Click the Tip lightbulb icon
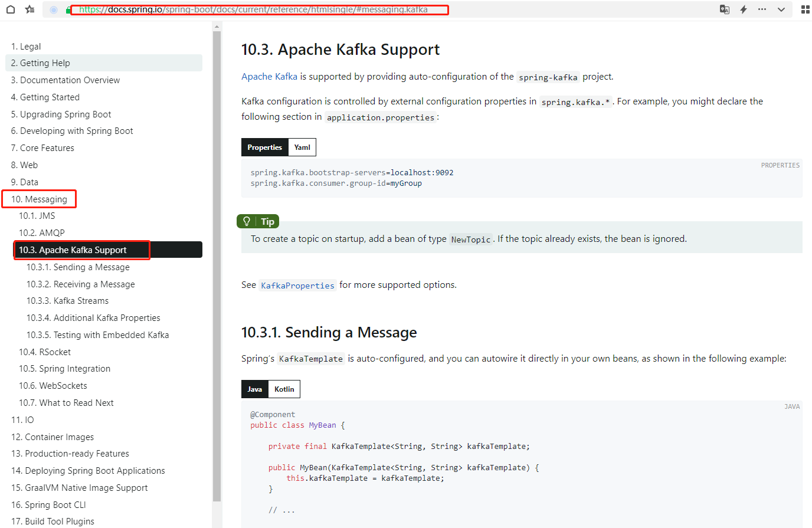Viewport: 812px width, 528px height. (x=247, y=221)
